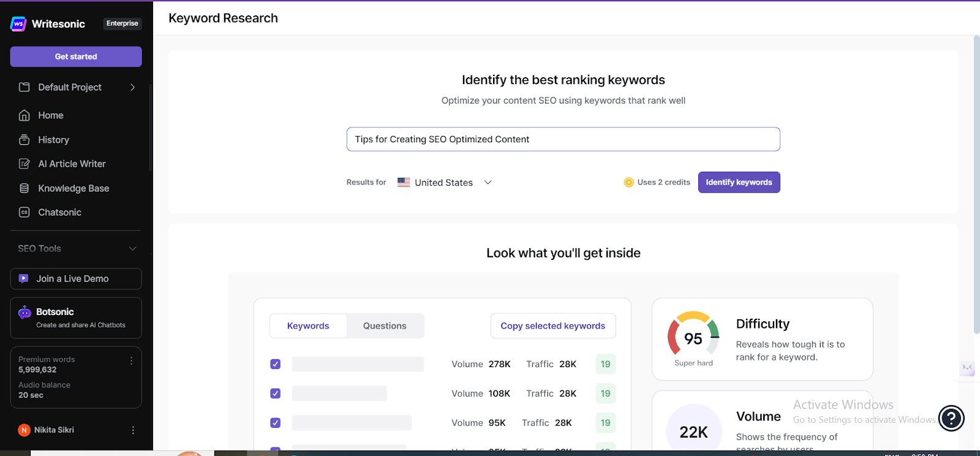Click the Super hard label
This screenshot has height=456, width=980.
tap(693, 363)
